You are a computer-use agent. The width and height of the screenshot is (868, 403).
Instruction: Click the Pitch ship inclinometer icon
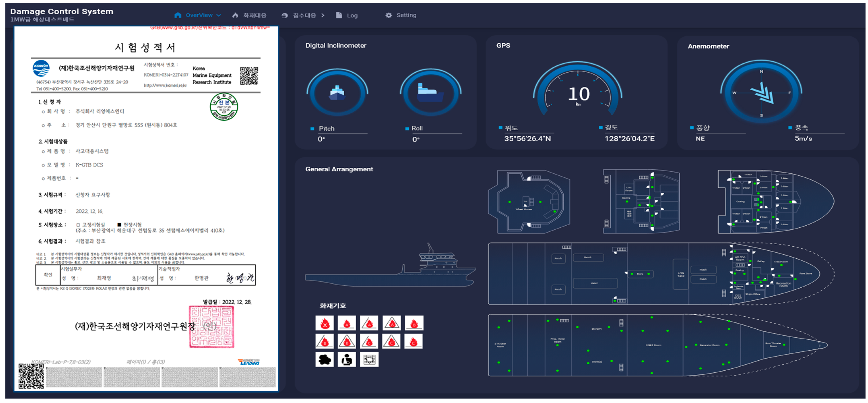click(337, 93)
